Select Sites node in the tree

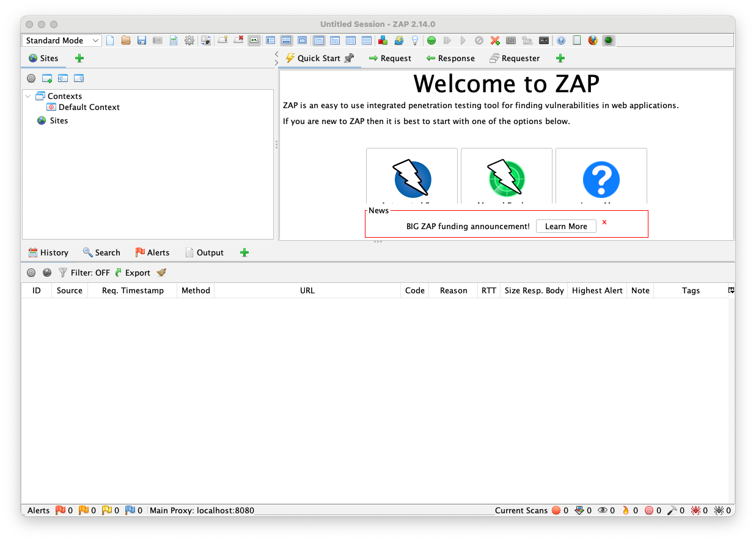pos(53,120)
